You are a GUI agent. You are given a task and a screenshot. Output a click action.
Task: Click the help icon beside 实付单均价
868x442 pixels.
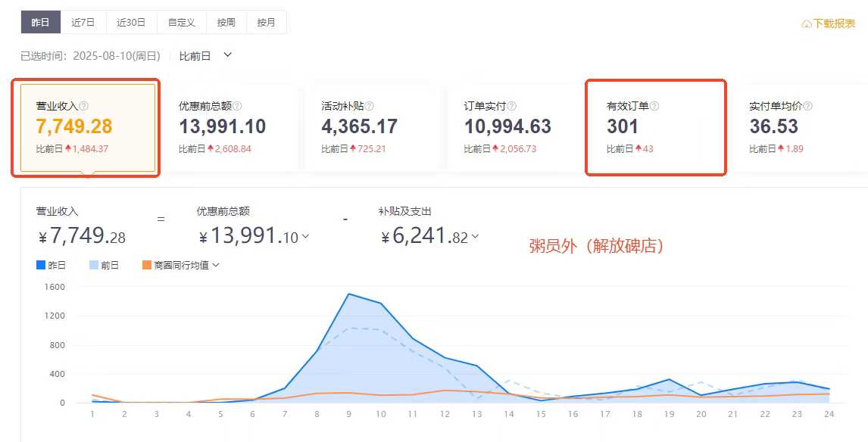807,106
